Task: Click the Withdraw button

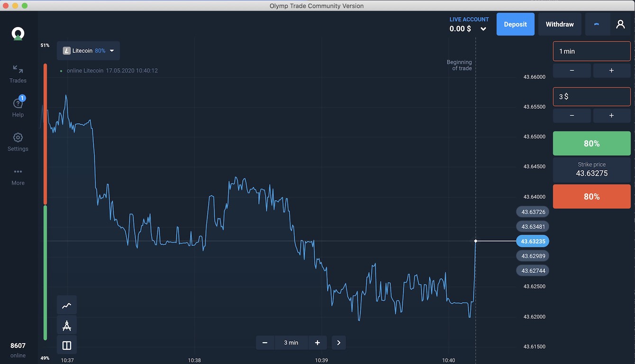Action: (560, 24)
